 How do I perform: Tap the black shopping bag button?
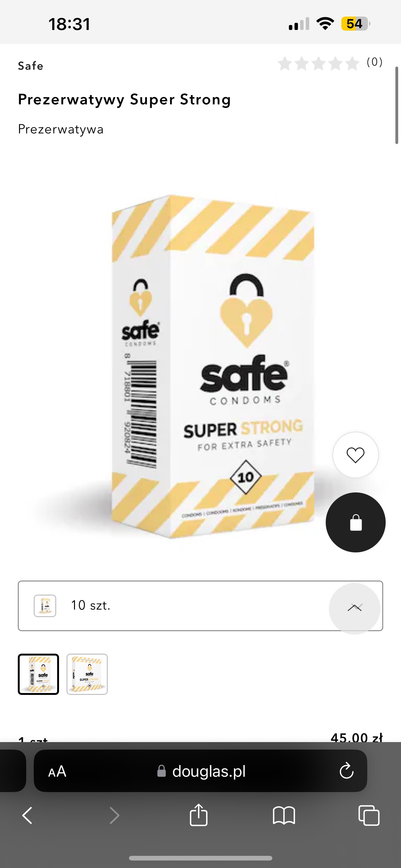(355, 522)
